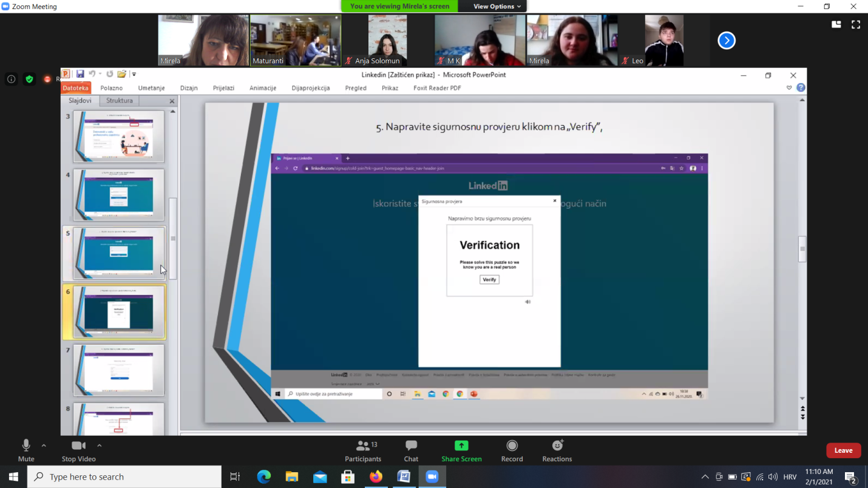Open the View Options dropdown
The width and height of the screenshot is (868, 488).
click(x=497, y=6)
